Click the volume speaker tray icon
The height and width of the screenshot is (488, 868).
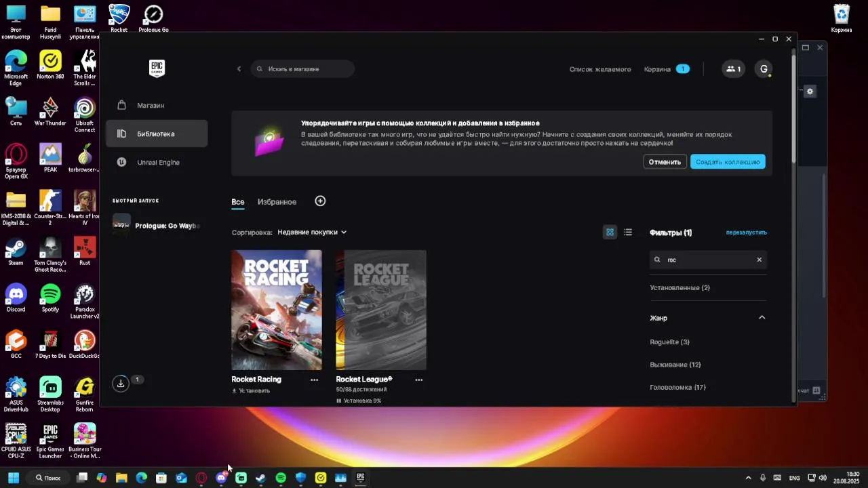click(823, 478)
